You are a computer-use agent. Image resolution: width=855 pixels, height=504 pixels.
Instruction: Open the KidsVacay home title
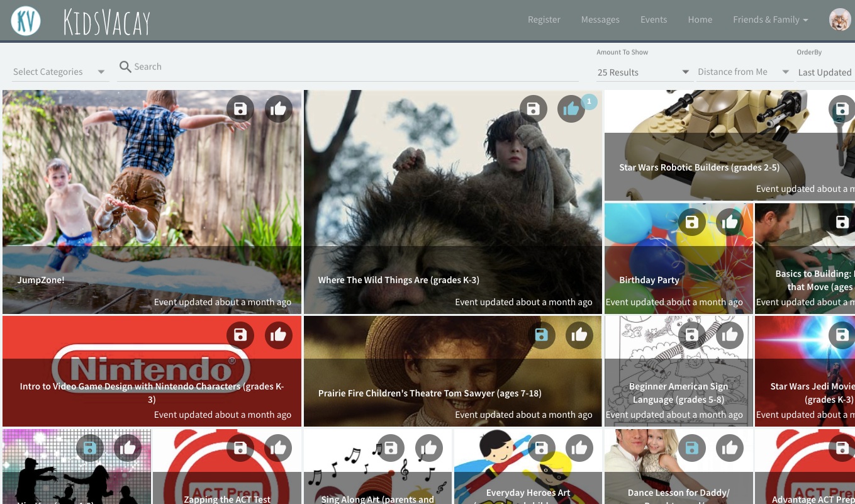coord(107,22)
